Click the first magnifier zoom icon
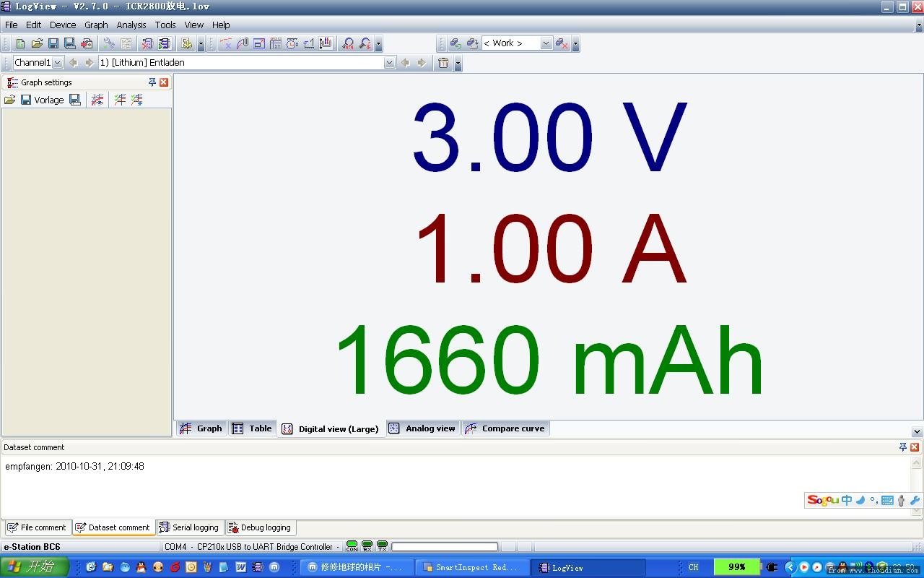 [349, 43]
